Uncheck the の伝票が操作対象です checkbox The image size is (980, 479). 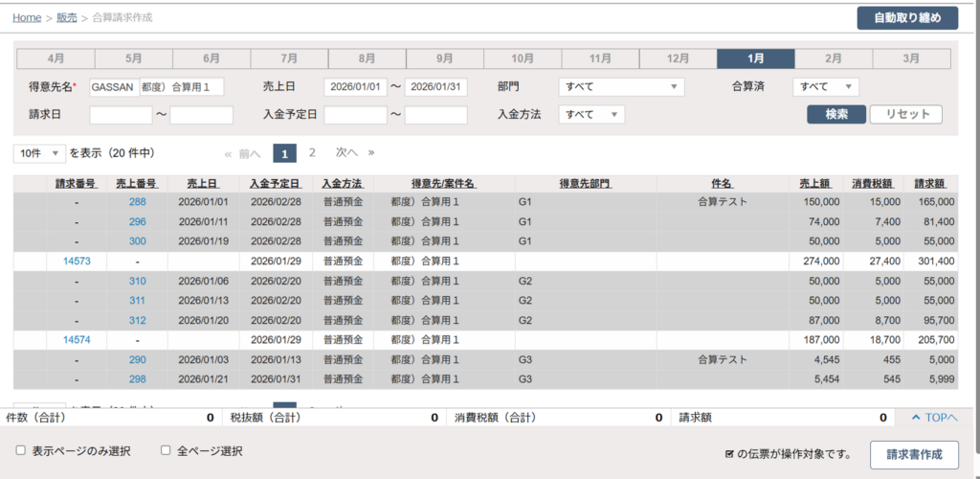(729, 453)
